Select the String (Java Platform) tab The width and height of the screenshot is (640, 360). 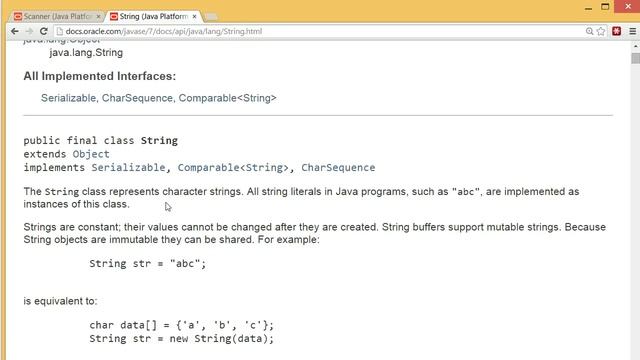click(153, 16)
